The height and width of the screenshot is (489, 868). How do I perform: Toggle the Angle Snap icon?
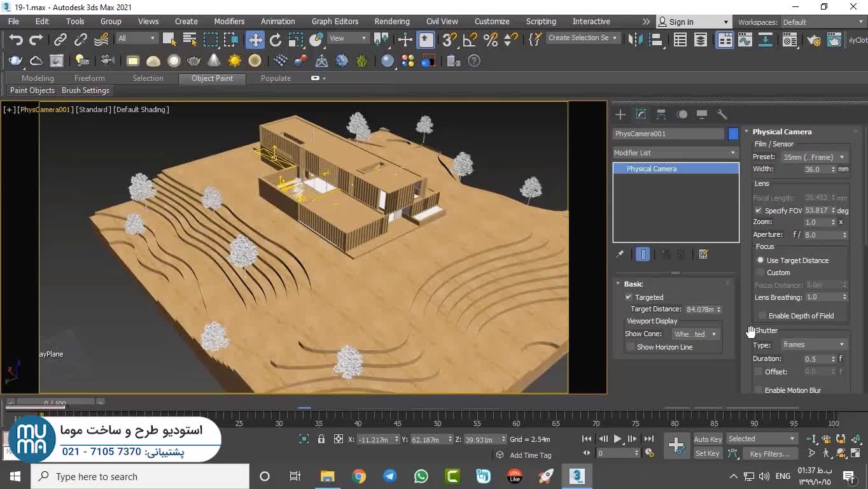click(x=470, y=39)
